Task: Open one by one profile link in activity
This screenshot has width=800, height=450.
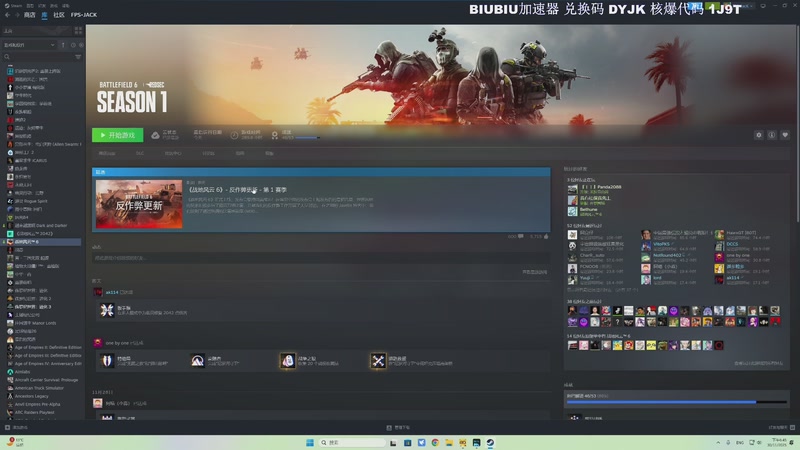Action: click(117, 343)
